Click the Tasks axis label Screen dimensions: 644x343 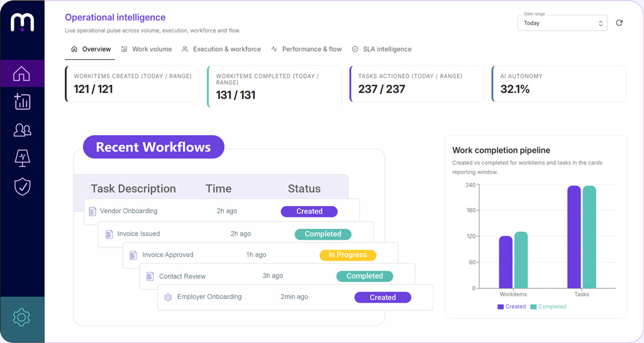coord(582,294)
